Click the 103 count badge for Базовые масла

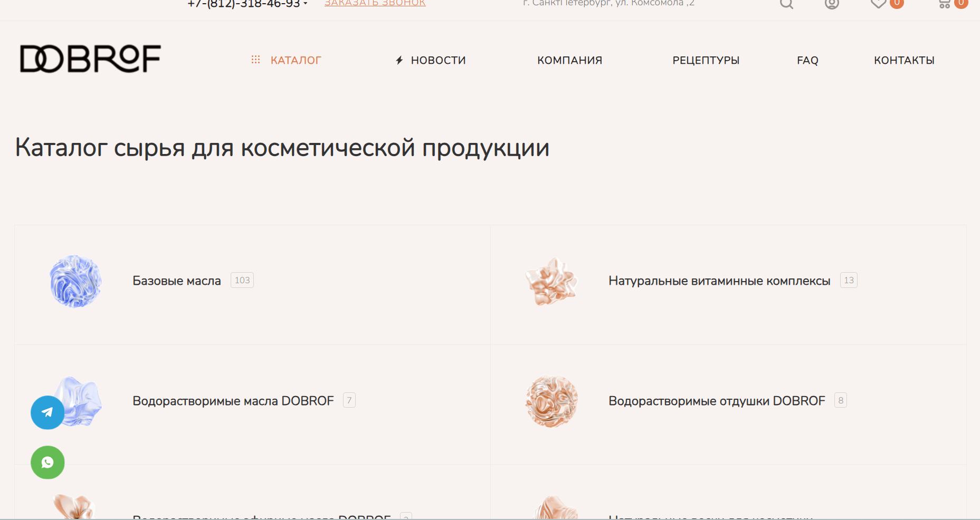click(242, 280)
